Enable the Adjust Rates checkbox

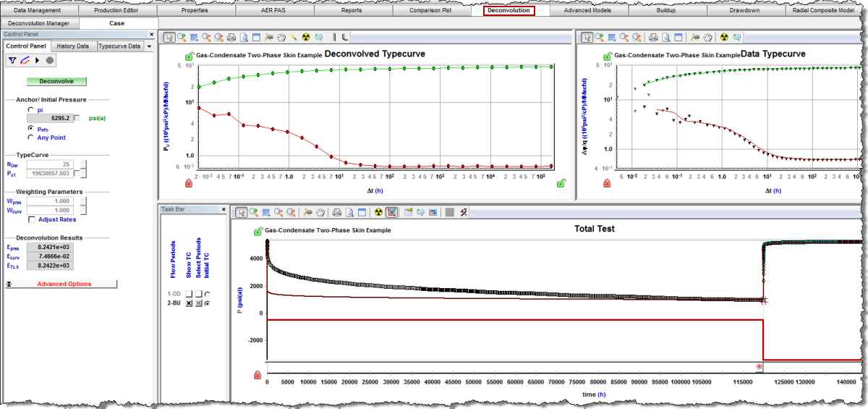tap(32, 219)
